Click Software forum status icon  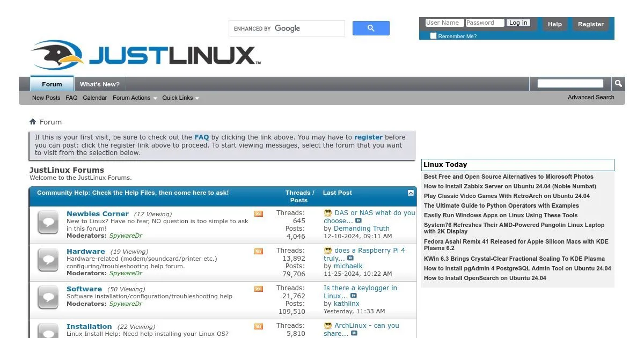[48, 298]
